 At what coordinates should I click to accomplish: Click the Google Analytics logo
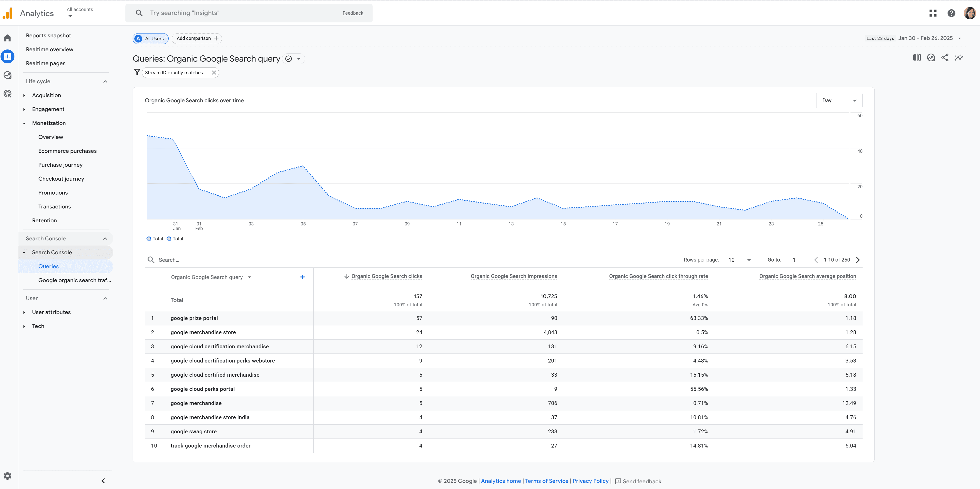(x=8, y=13)
